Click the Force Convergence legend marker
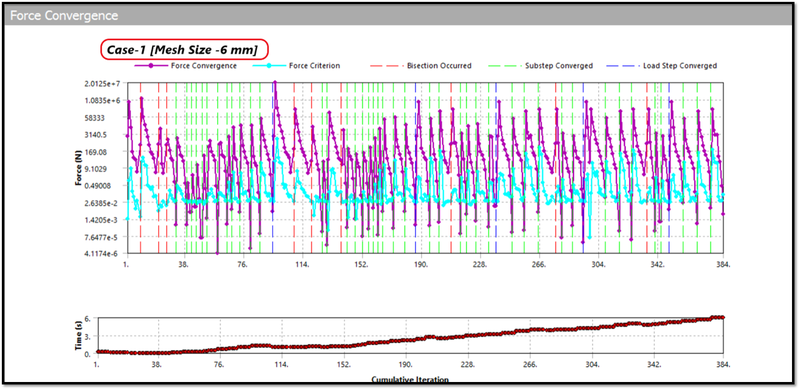Screen dimensions: 800x390 152,66
